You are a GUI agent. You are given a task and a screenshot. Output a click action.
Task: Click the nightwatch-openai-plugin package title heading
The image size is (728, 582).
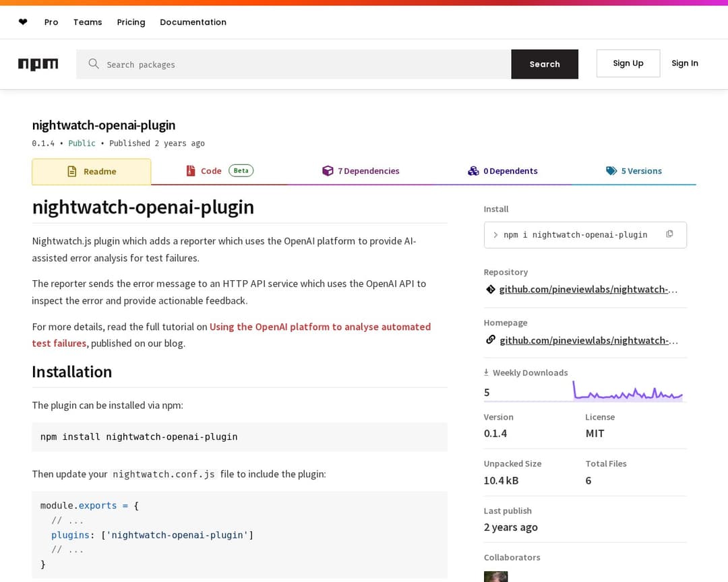(104, 125)
